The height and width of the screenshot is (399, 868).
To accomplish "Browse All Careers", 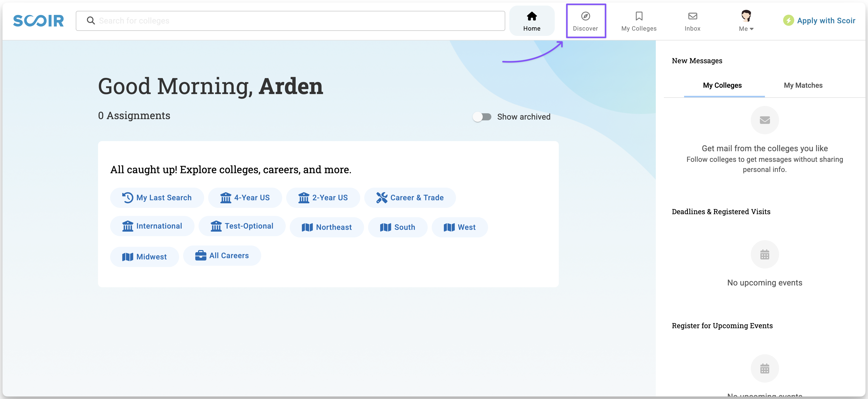I will pyautogui.click(x=222, y=256).
